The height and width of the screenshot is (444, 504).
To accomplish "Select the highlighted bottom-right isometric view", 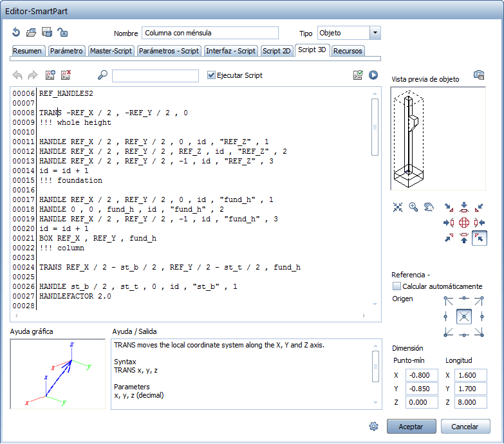I will pyautogui.click(x=480, y=238).
